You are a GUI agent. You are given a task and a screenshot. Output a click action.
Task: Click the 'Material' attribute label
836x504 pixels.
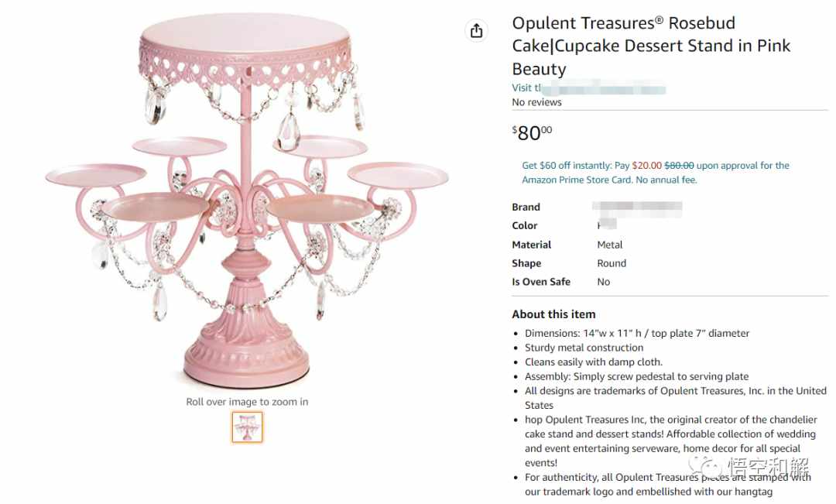point(532,245)
